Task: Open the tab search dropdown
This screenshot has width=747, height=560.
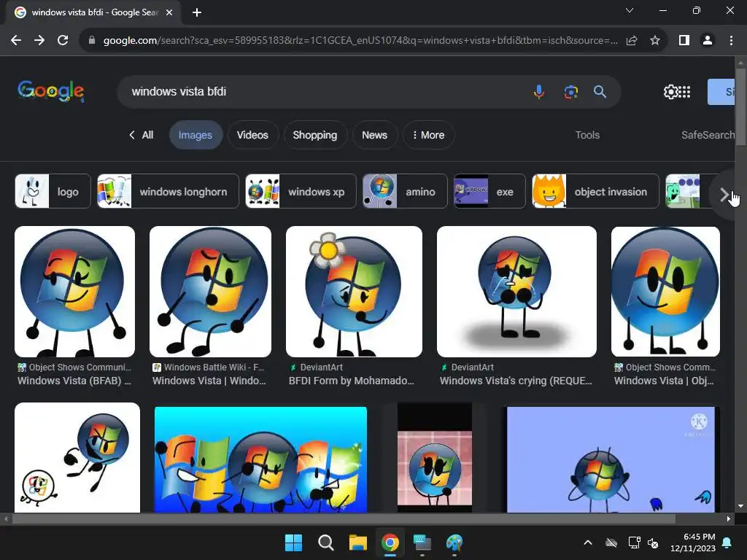Action: coord(630,10)
